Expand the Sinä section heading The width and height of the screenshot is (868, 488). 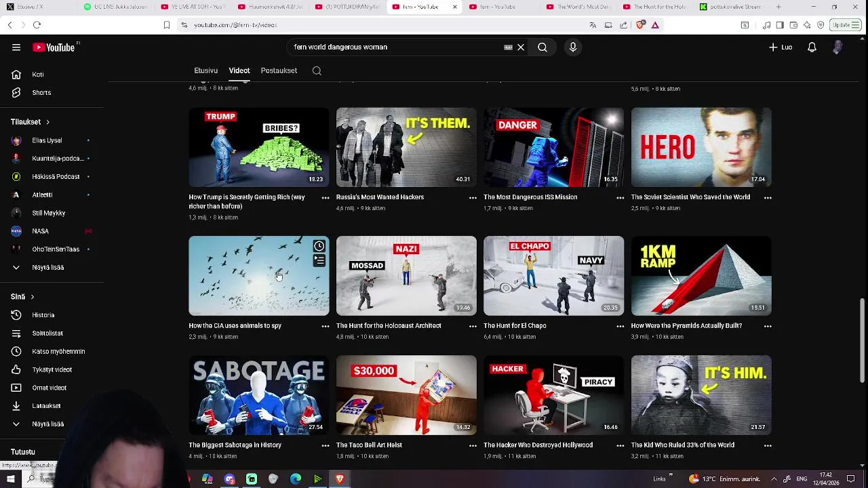(22, 297)
